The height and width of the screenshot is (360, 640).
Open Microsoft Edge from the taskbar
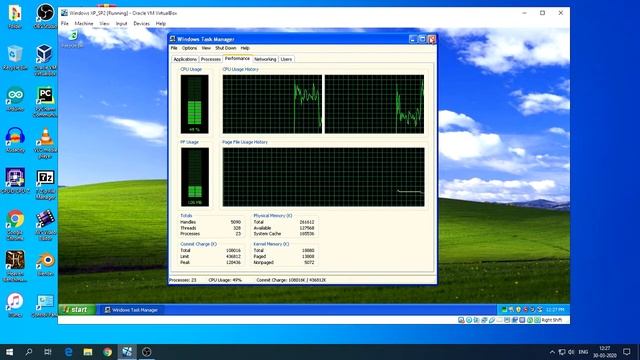(x=68, y=352)
